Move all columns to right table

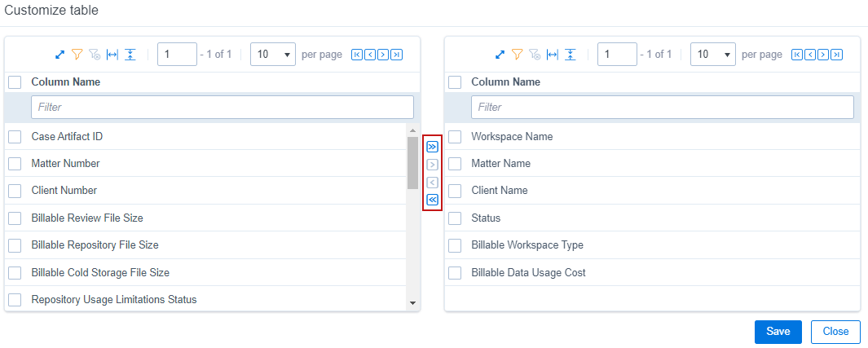[432, 147]
